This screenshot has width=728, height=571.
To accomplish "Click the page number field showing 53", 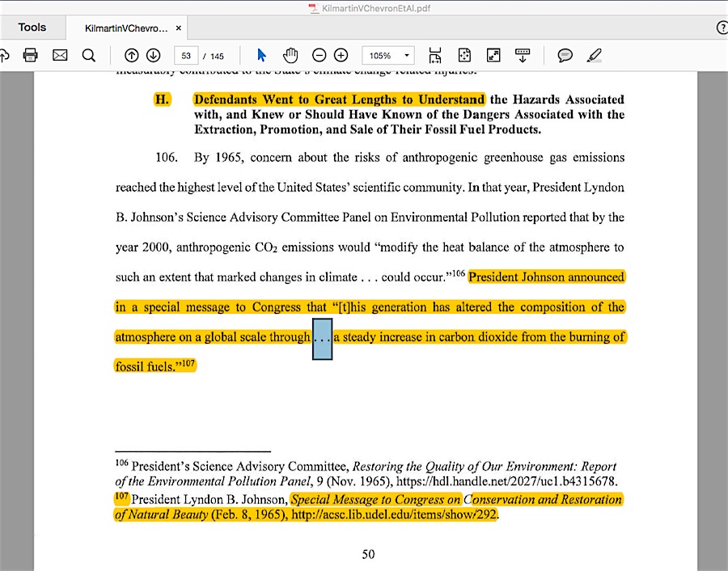I will coord(186,56).
